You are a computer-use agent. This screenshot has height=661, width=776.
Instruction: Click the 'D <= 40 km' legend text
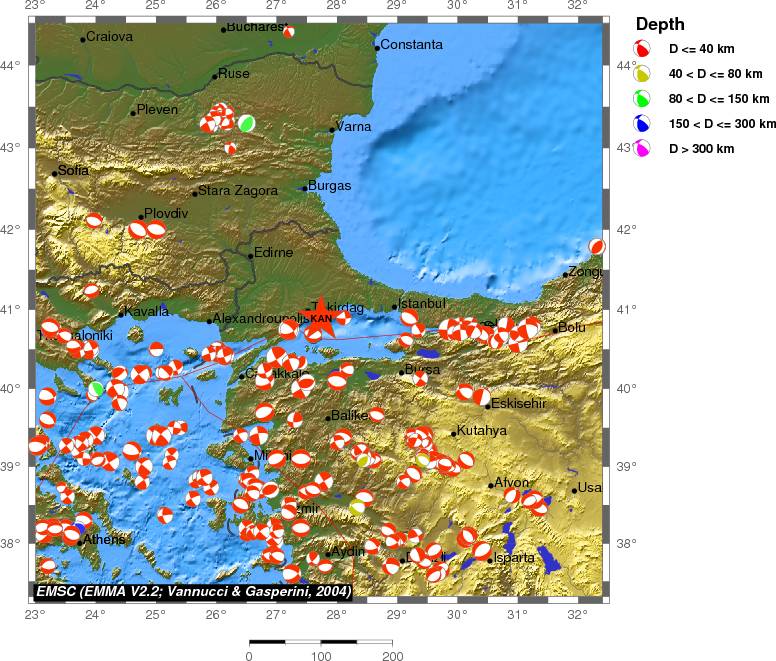704,49
